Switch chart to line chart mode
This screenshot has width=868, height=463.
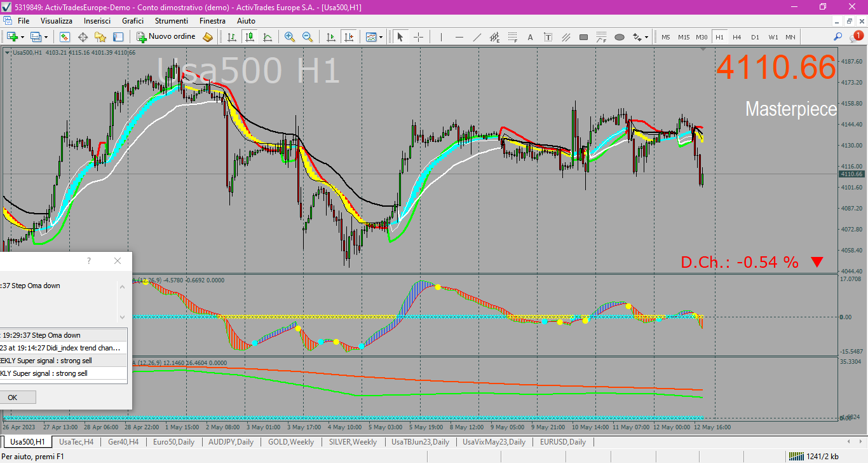(x=267, y=37)
